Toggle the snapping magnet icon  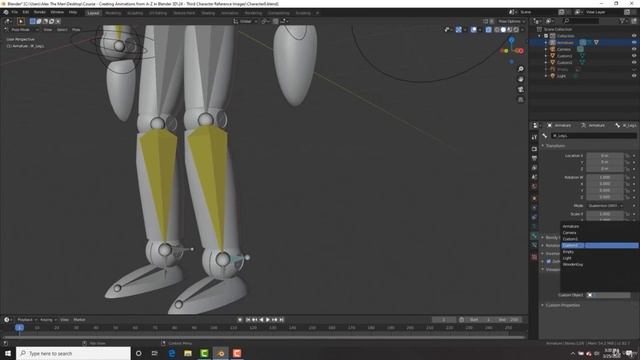[x=276, y=21]
